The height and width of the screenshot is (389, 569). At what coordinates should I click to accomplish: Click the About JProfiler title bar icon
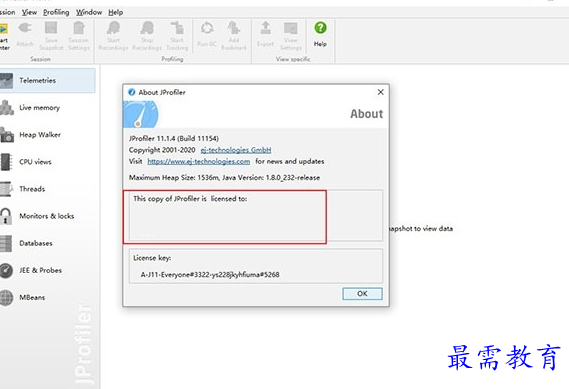[x=132, y=92]
